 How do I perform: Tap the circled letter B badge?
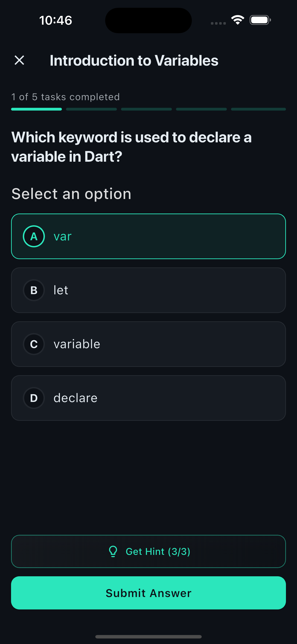34,290
